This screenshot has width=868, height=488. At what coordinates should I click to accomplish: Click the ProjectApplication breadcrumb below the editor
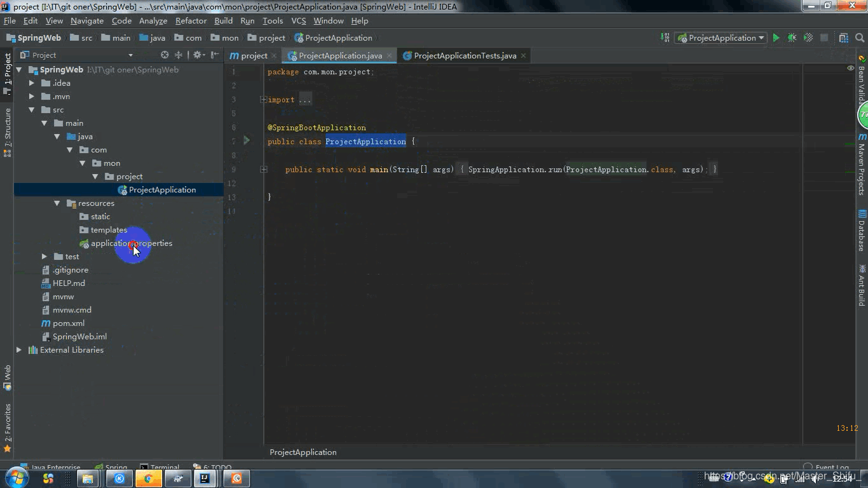[x=303, y=452]
